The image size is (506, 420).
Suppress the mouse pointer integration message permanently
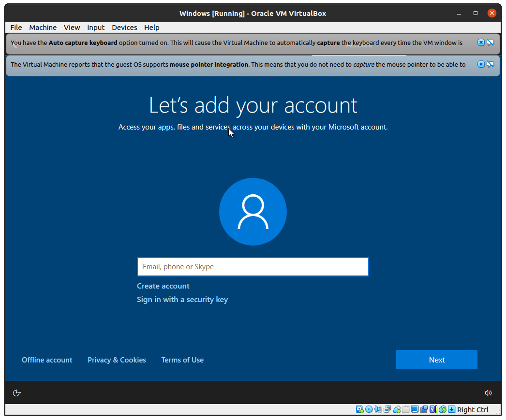click(491, 64)
